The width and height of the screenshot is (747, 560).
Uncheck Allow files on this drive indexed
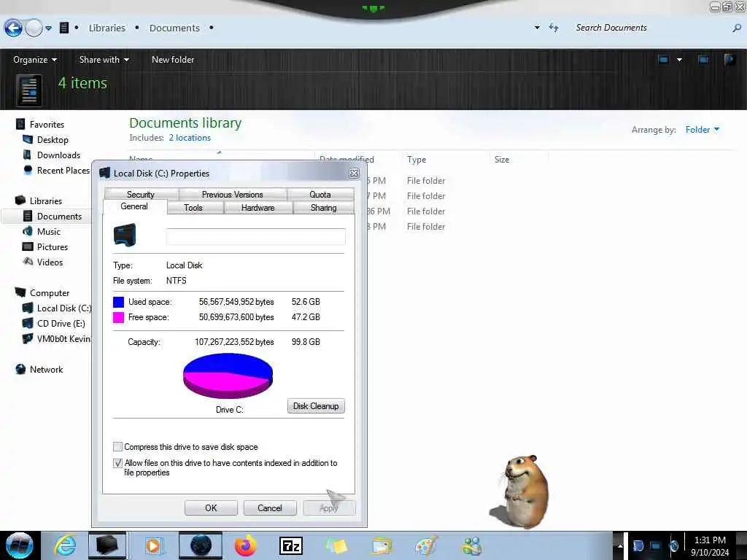(117, 463)
